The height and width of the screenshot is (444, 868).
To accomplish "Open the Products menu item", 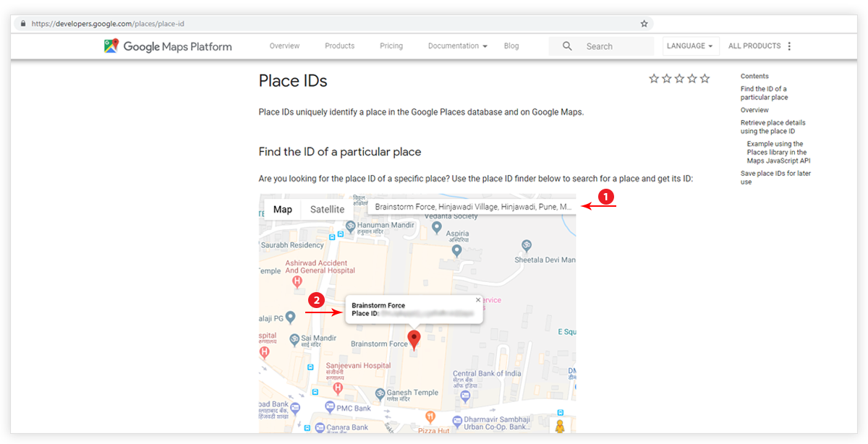I will 339,46.
